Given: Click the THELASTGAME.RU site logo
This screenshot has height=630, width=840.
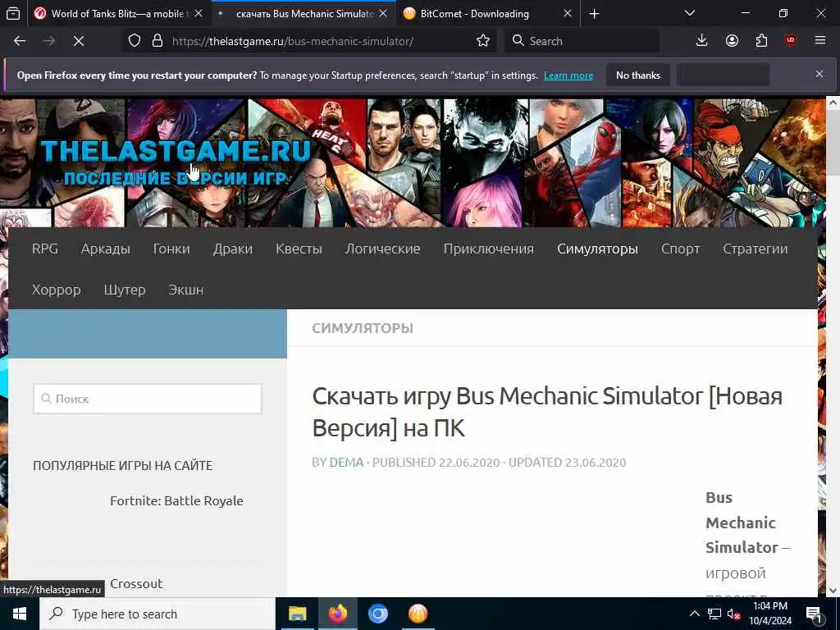Looking at the screenshot, I should point(176,162).
